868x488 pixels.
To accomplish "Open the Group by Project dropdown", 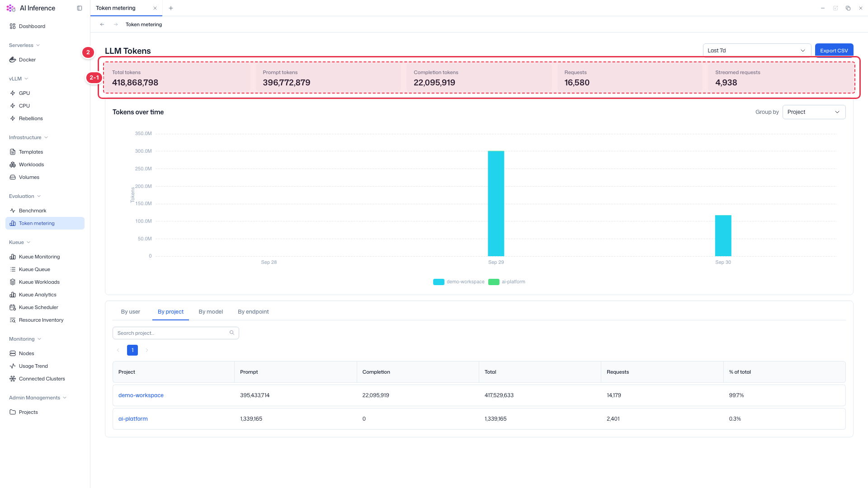I will tap(814, 112).
